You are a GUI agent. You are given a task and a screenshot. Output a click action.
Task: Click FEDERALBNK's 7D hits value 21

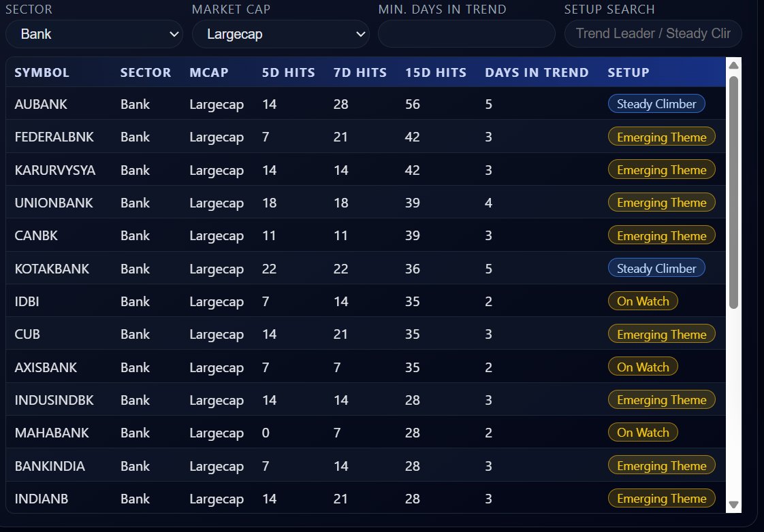(x=340, y=137)
